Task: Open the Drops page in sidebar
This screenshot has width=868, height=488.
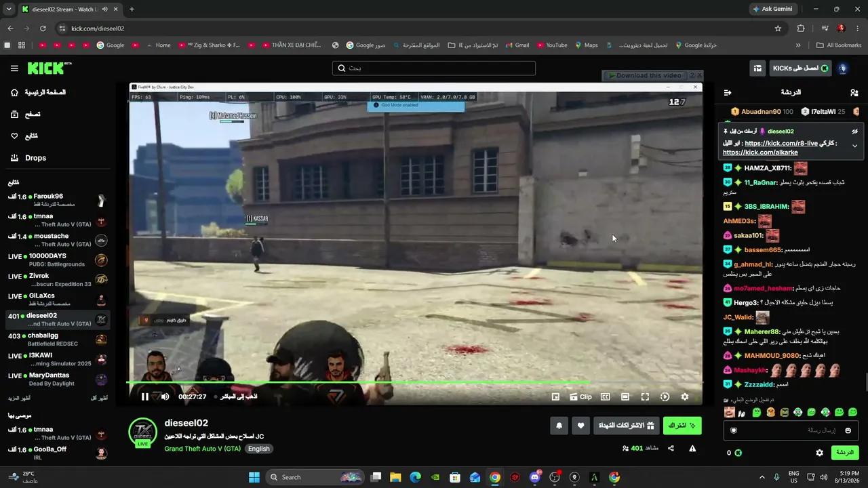Action: click(x=28, y=158)
